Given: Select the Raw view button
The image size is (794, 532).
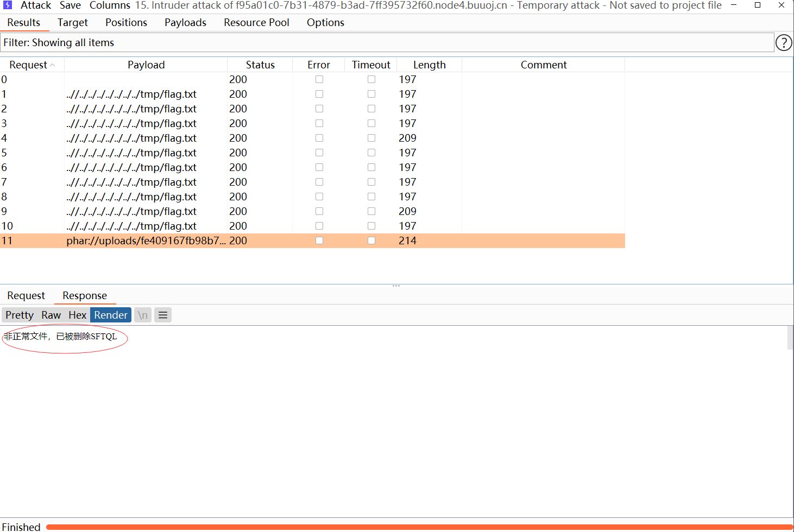Looking at the screenshot, I should [51, 315].
